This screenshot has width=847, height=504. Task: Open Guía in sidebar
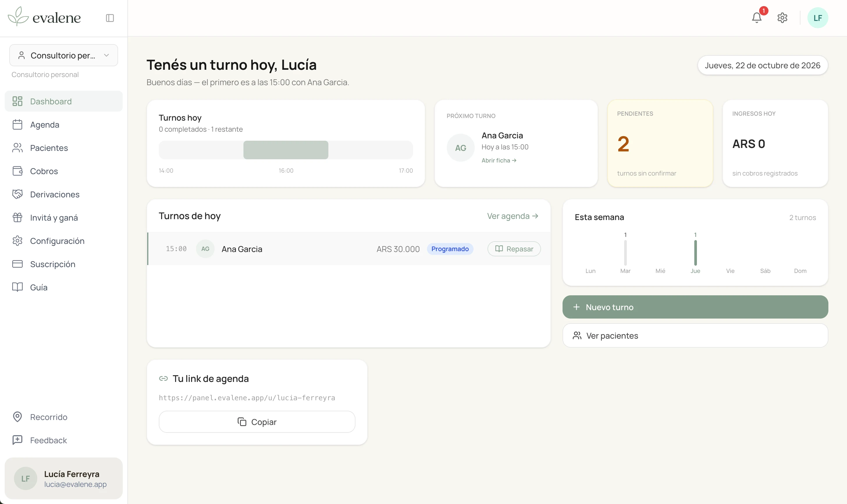63,287
